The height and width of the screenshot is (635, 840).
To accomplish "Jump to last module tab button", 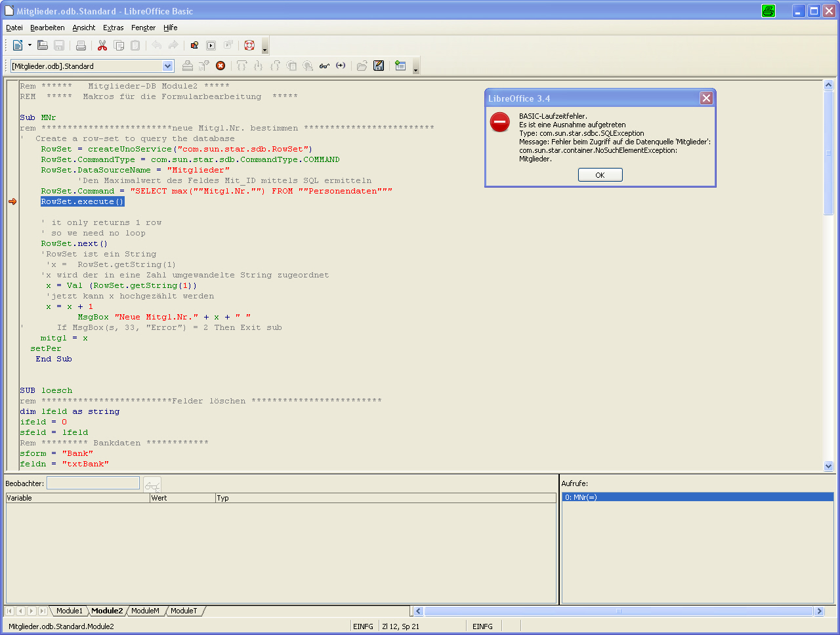I will [x=43, y=611].
